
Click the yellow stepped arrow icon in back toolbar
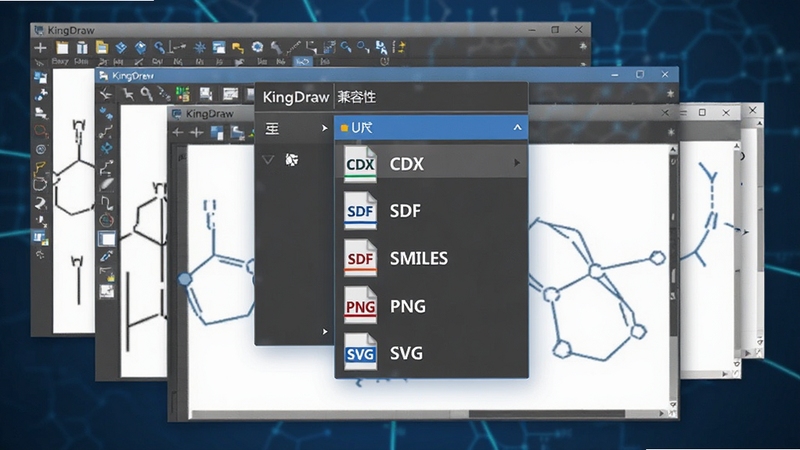click(238, 48)
